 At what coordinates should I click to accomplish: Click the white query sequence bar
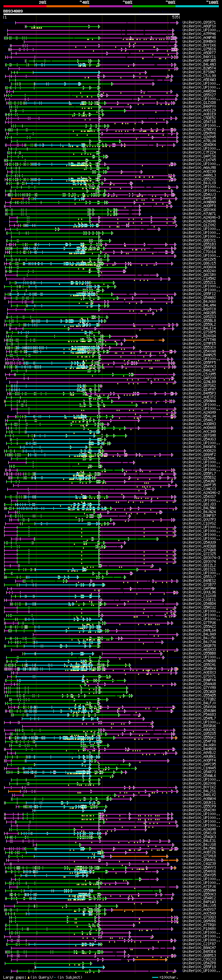tap(91, 15)
